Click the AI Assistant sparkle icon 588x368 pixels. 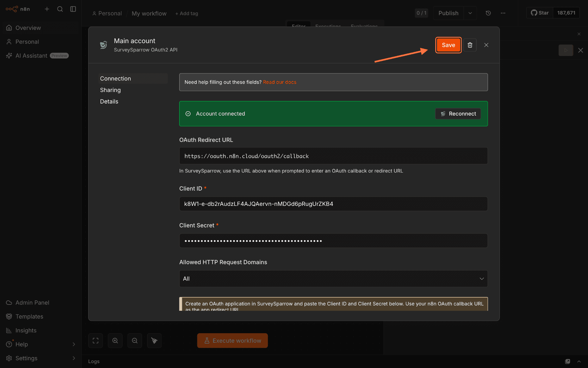pyautogui.click(x=9, y=55)
